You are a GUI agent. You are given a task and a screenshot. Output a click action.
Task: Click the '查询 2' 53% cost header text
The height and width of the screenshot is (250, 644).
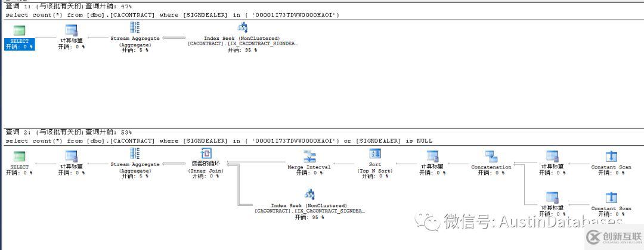point(69,132)
